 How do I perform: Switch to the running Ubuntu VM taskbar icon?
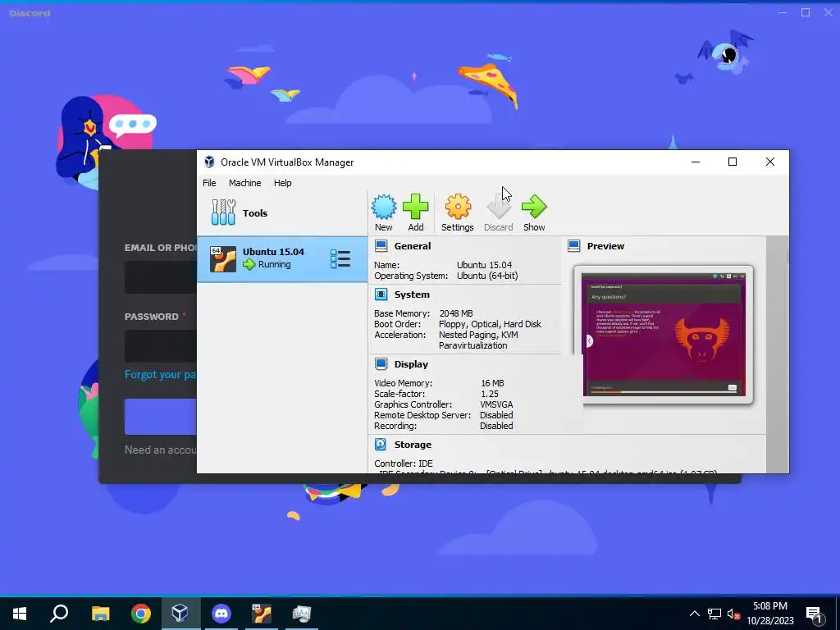(x=262, y=614)
